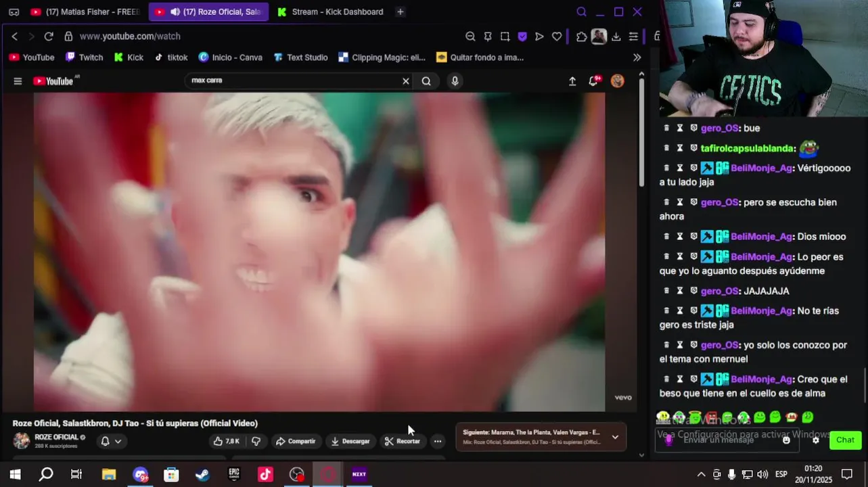Viewport: 868px width, 487px height.
Task: Bookmark page with the heart icon
Action: pos(557,37)
